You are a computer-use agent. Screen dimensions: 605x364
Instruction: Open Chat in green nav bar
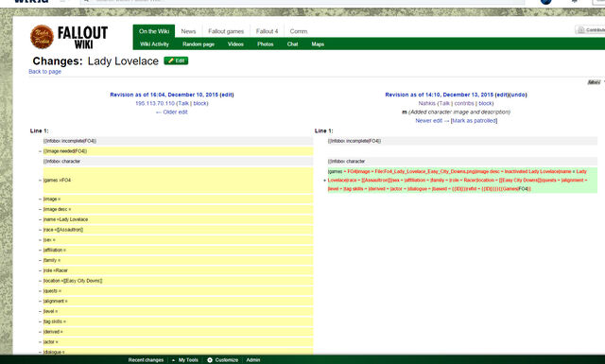point(292,44)
